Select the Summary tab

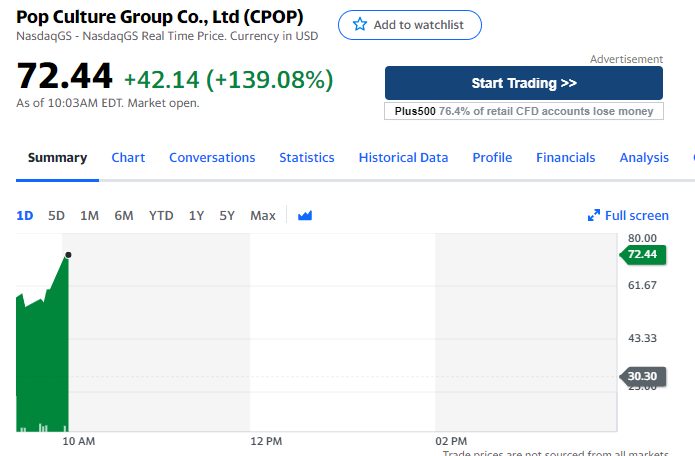pos(57,158)
